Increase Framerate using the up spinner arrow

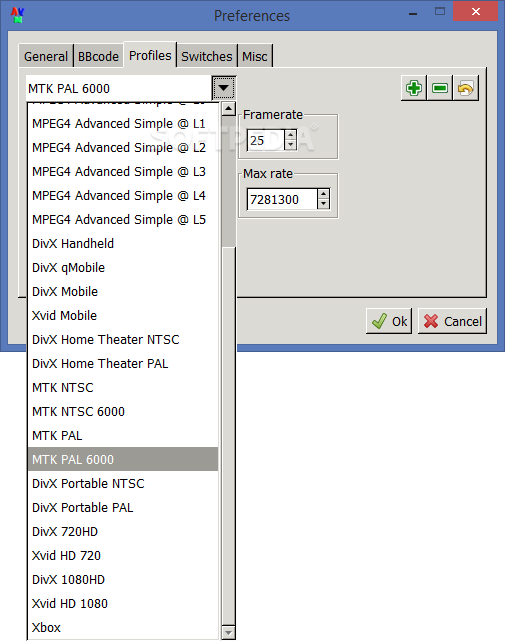[290, 135]
